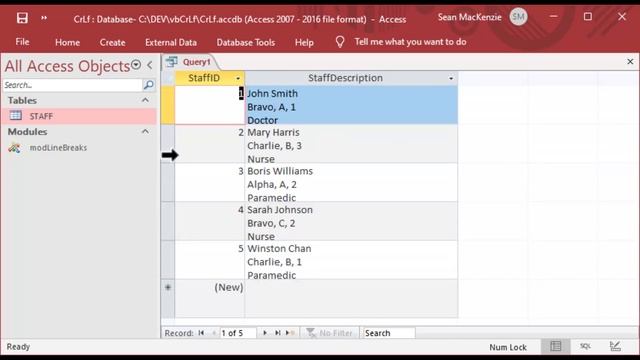Click the navigation pane Search box

(73, 85)
